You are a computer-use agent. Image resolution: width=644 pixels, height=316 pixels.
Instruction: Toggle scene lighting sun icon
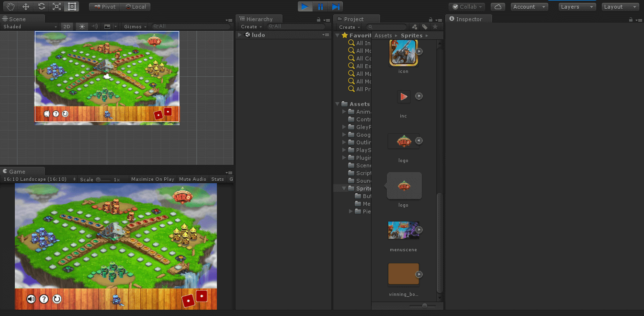[x=82, y=27]
